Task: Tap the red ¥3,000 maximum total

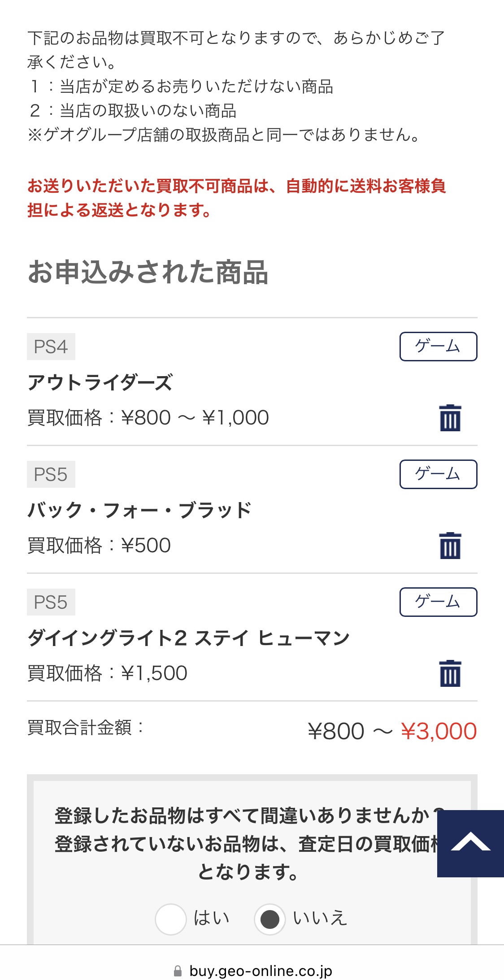Action: pyautogui.click(x=439, y=731)
